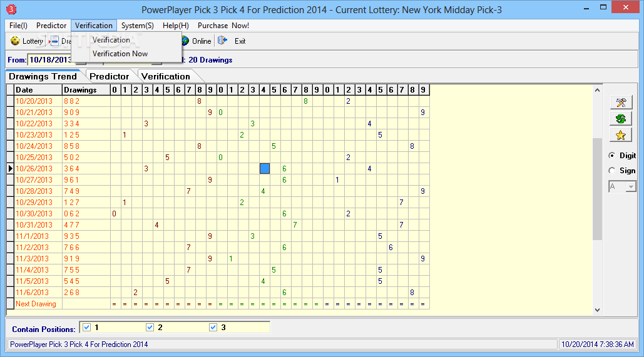Select the Sign radio option
Image resolution: width=644 pixels, height=357 pixels.
[x=612, y=170]
